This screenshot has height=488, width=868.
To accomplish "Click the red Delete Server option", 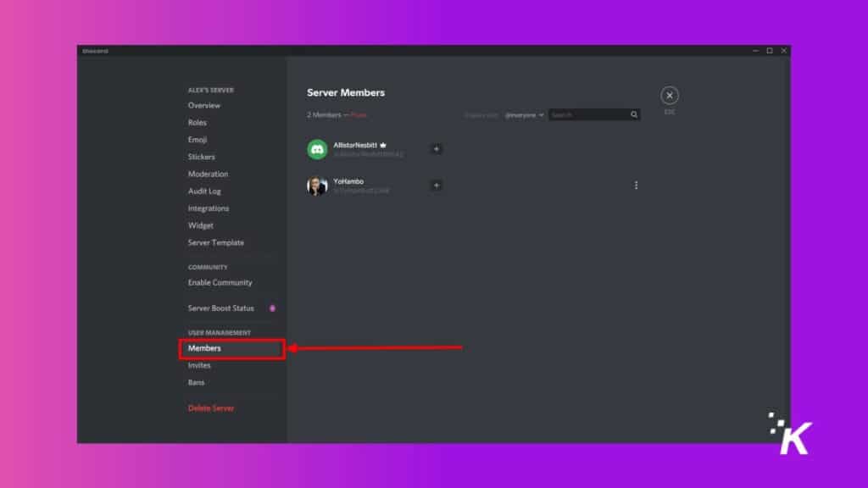I will tap(211, 408).
